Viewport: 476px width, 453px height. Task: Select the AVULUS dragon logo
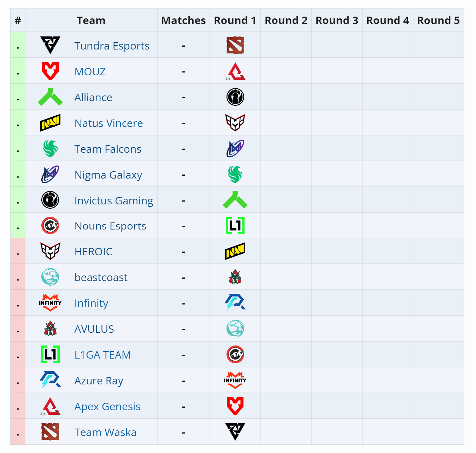point(50,329)
